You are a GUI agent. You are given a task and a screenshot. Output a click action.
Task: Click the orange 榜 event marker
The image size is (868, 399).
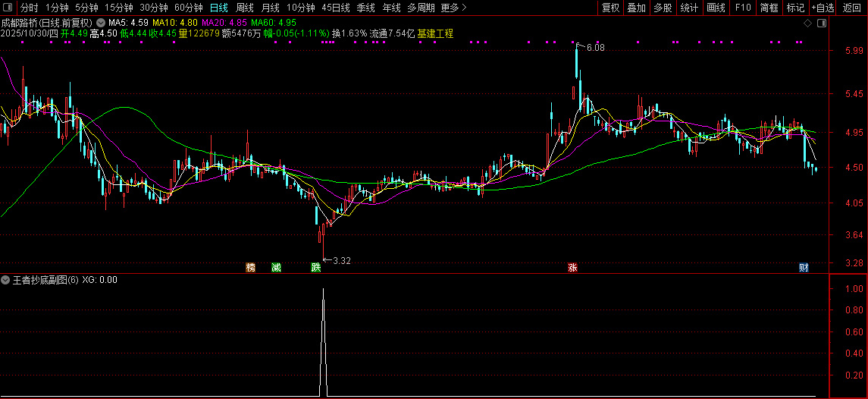[250, 268]
